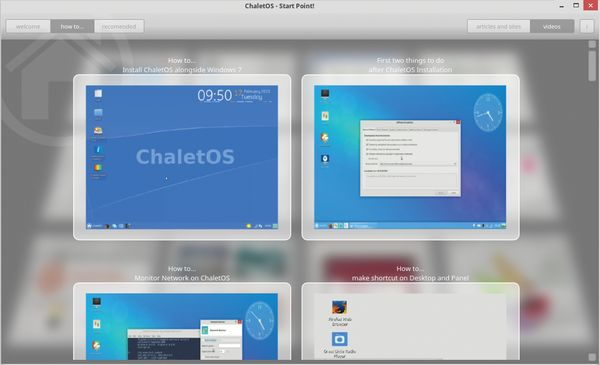This screenshot has height=365, width=600.
Task: Click the title 'make shortcut on Desktop and Panel'
Action: coord(410,278)
